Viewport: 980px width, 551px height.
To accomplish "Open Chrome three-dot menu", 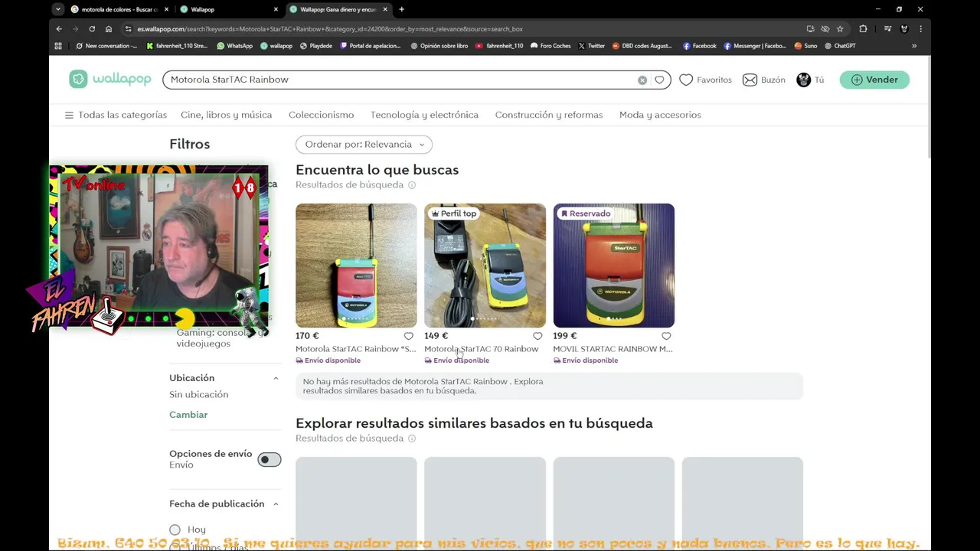I will [x=920, y=29].
